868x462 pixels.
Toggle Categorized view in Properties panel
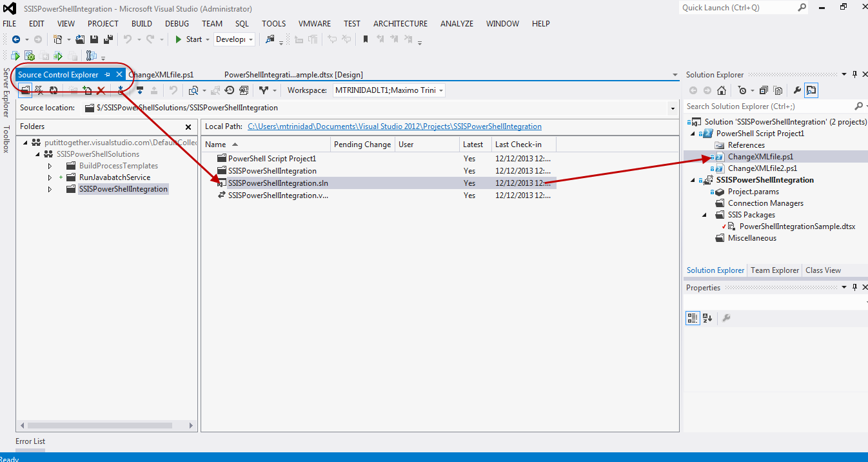click(693, 317)
